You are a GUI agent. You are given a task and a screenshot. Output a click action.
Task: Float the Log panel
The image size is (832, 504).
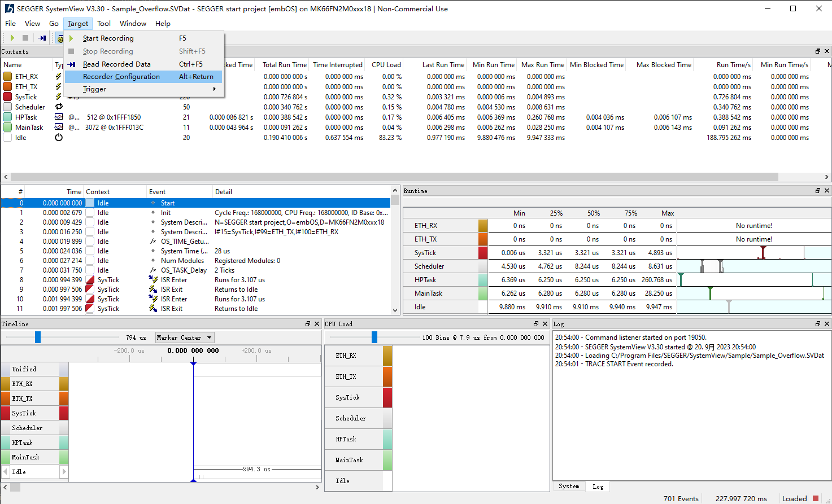pyautogui.click(x=817, y=324)
